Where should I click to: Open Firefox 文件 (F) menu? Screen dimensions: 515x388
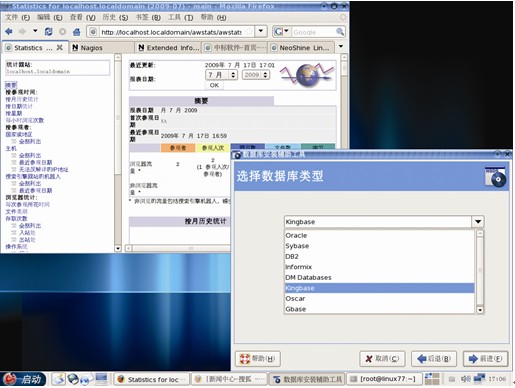tap(18, 17)
